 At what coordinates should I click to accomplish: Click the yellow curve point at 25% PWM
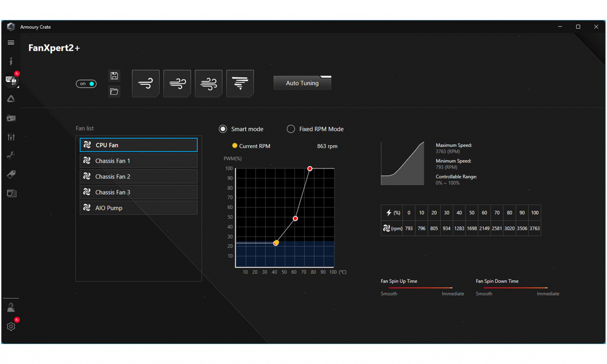pyautogui.click(x=276, y=243)
